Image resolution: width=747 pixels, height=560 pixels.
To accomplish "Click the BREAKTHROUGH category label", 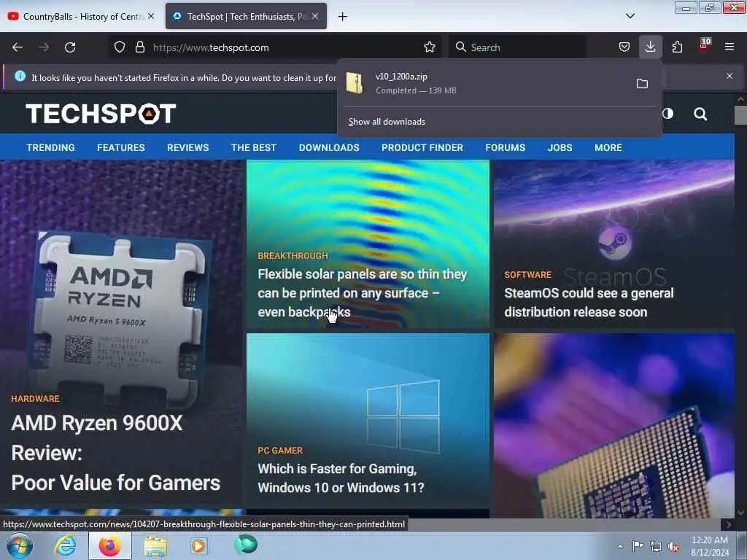I will pyautogui.click(x=293, y=256).
